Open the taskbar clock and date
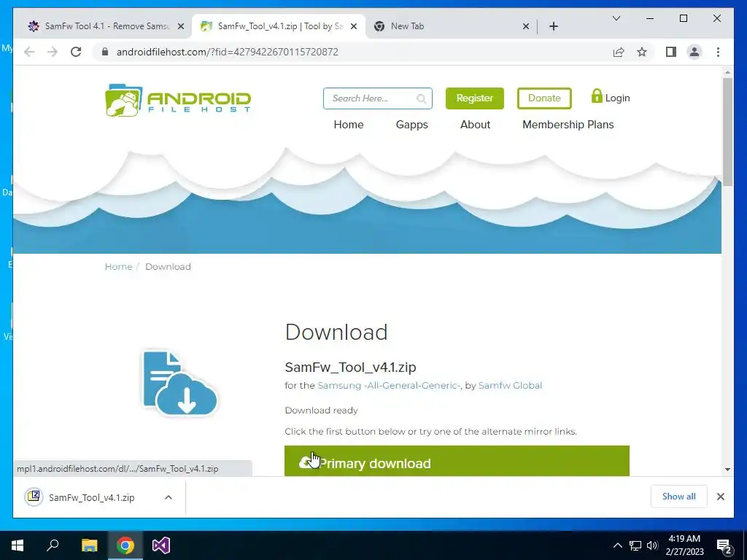Screen dimensions: 747x560 (x=684, y=545)
